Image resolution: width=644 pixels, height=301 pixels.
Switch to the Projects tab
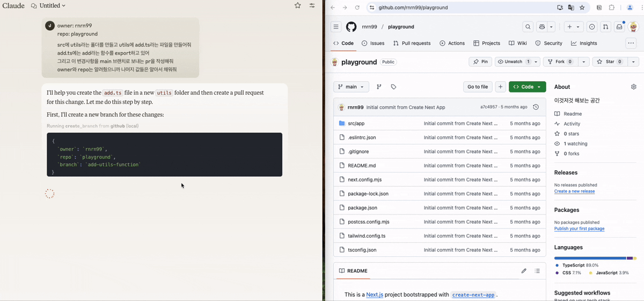click(486, 43)
